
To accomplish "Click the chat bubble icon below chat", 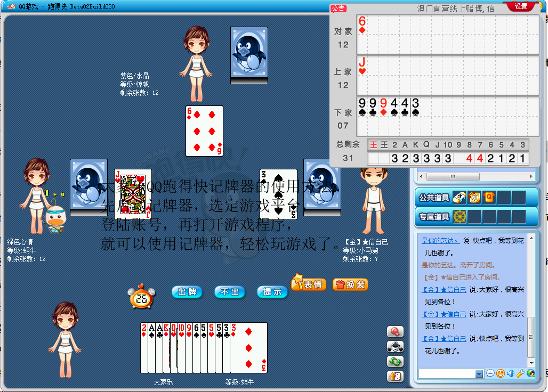I will coord(490,373).
